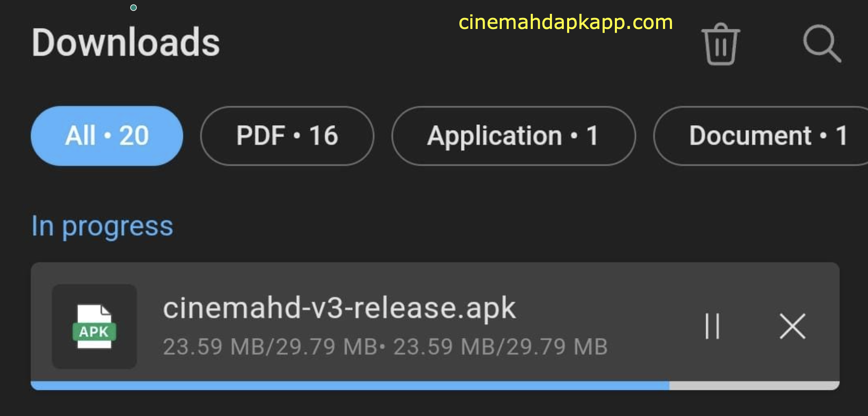Image resolution: width=868 pixels, height=416 pixels.
Task: Click empty space right of the file name
Action: 604,308
